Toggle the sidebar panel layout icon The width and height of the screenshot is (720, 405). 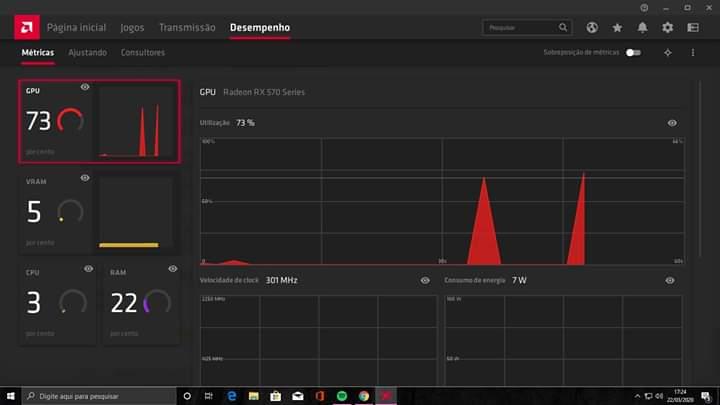pyautogui.click(x=693, y=28)
